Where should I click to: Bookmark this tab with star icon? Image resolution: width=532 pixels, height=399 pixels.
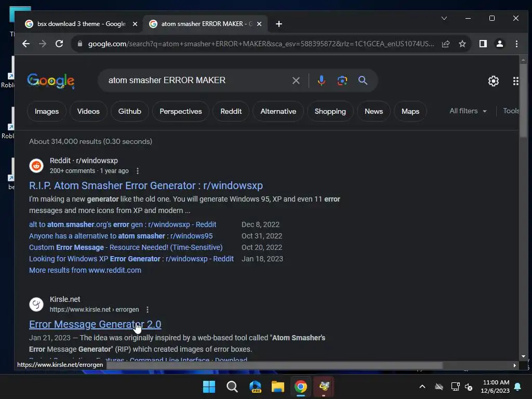462,44
